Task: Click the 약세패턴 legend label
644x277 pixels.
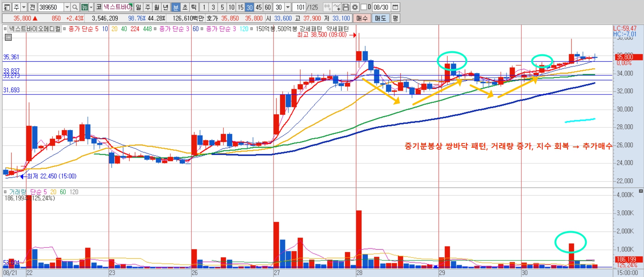Action: tap(337, 29)
